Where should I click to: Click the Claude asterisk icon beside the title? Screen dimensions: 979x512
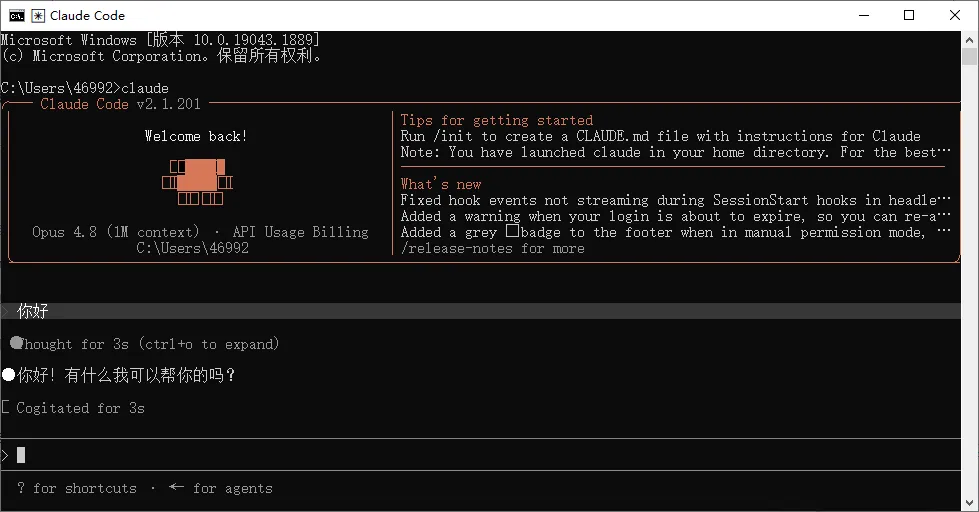tap(38, 16)
